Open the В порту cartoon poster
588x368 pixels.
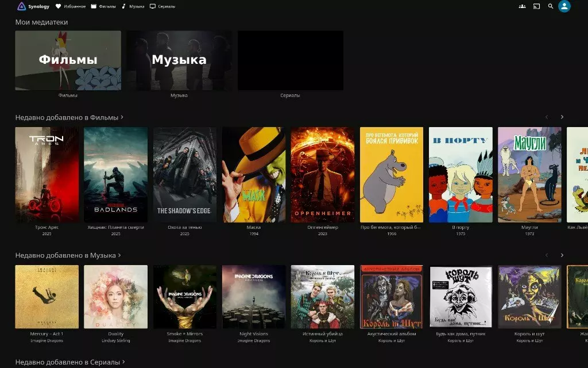461,175
